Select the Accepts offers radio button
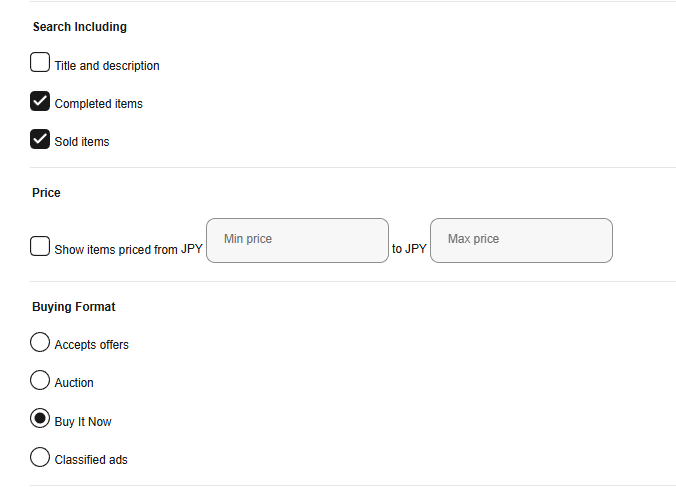Screen dimensions: 676x489 pyautogui.click(x=40, y=342)
